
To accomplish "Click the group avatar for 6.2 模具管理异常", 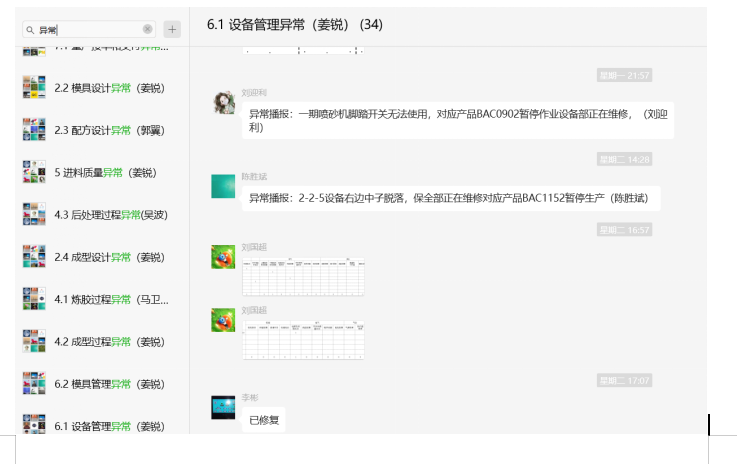I will [34, 383].
